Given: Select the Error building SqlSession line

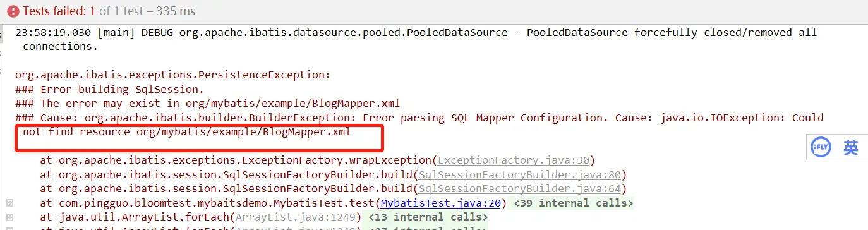Looking at the screenshot, I should tap(110, 90).
